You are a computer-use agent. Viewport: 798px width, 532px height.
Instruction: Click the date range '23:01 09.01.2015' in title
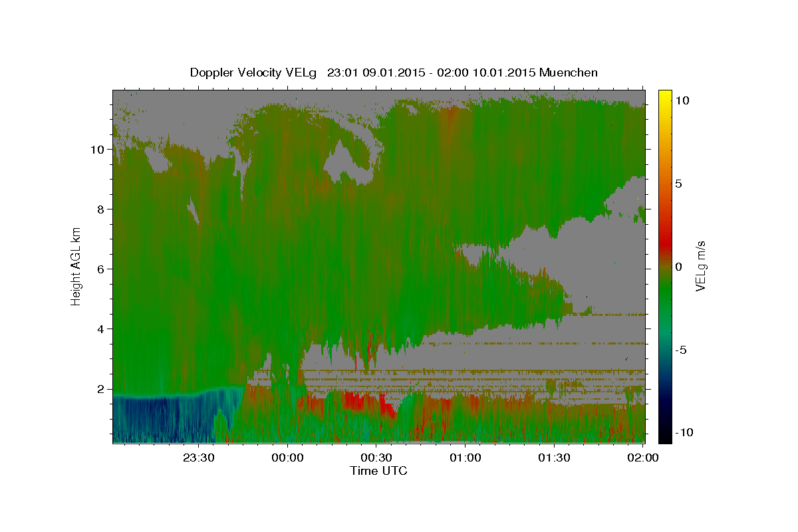click(x=374, y=72)
